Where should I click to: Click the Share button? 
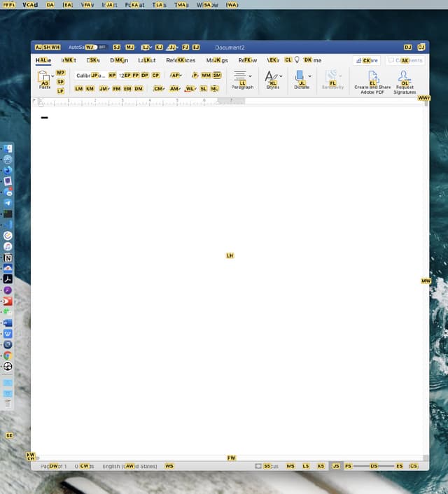click(x=366, y=60)
